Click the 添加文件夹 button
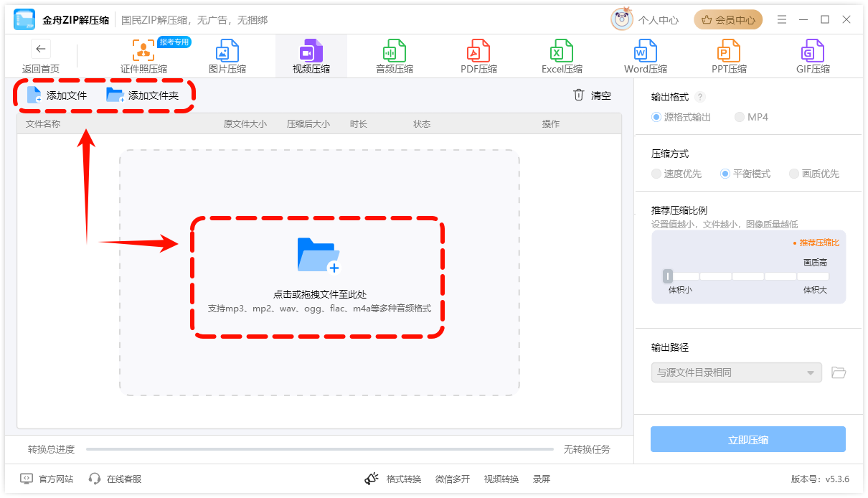This screenshot has width=868, height=498. click(x=143, y=95)
